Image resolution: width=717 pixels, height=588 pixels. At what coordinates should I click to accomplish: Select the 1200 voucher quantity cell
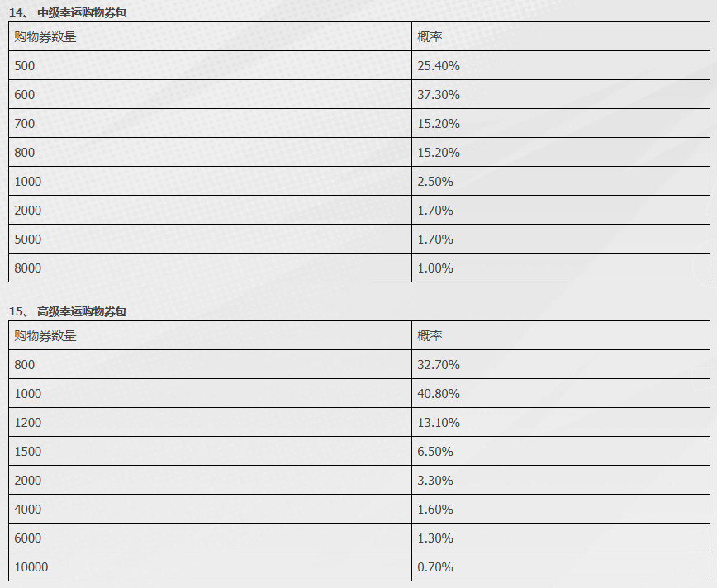click(x=210, y=422)
